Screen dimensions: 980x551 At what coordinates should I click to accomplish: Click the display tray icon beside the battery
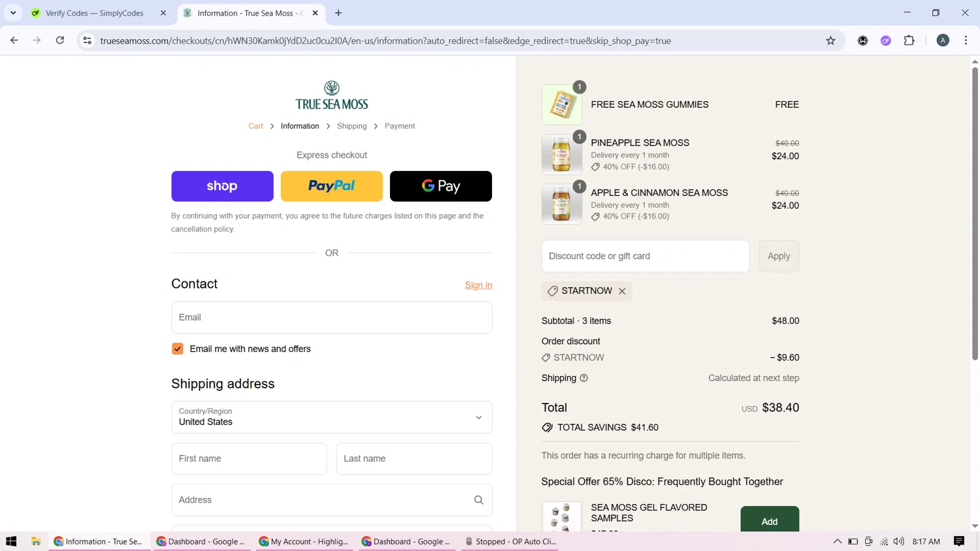pos(868,541)
